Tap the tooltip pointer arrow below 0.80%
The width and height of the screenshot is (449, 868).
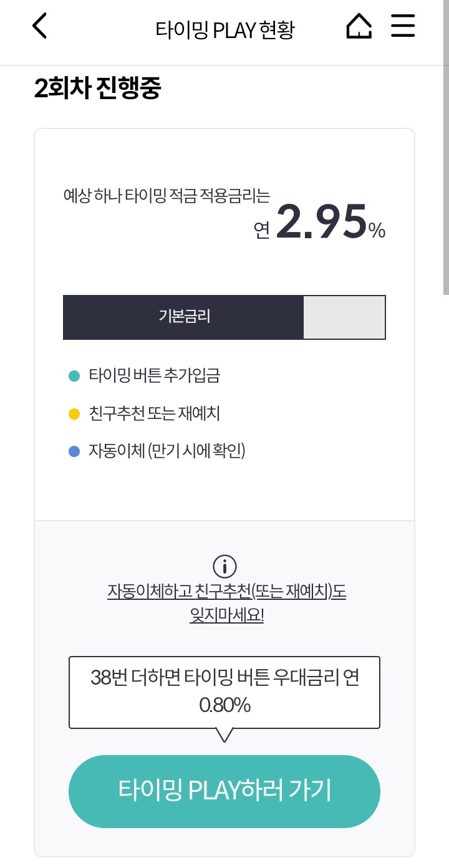pos(224,735)
